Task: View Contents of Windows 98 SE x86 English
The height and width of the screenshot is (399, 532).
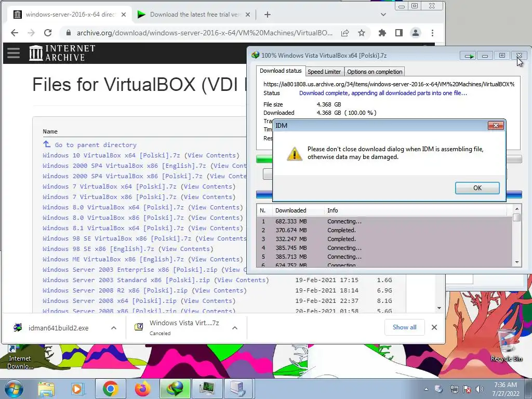Action: (x=185, y=249)
